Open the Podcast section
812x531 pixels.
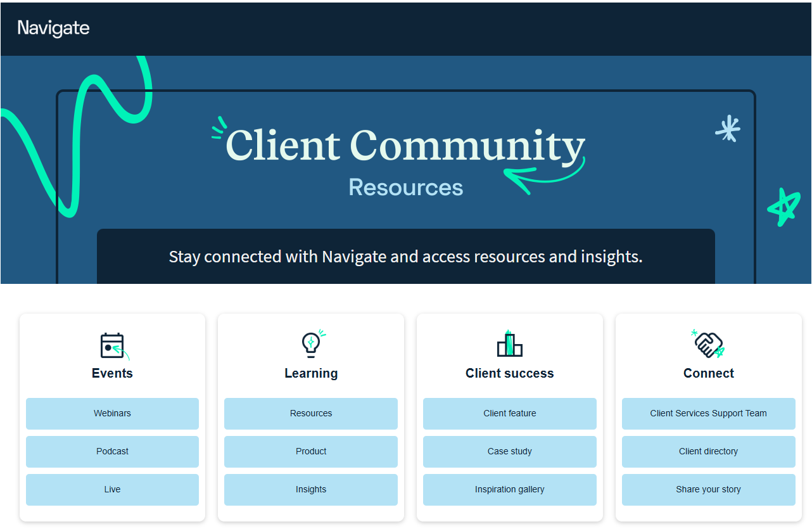112,451
